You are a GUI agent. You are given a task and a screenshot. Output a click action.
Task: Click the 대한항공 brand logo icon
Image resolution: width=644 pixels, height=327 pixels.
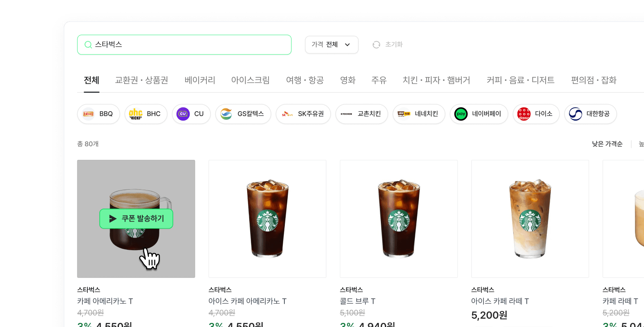[575, 114]
